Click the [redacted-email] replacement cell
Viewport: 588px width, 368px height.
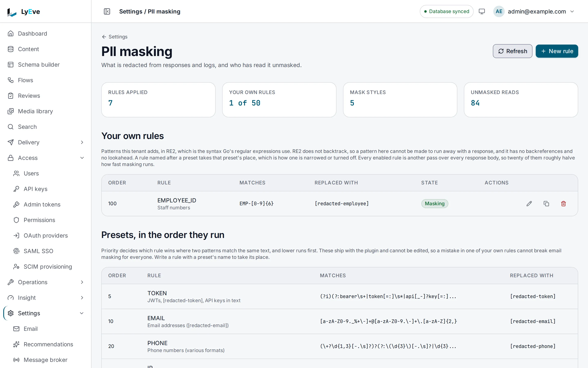click(x=533, y=322)
